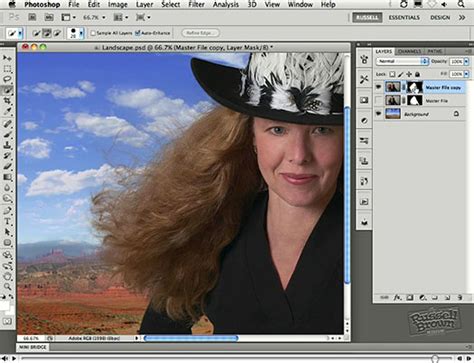The image size is (474, 363).
Task: Switch to the Paths tab
Action: (434, 51)
